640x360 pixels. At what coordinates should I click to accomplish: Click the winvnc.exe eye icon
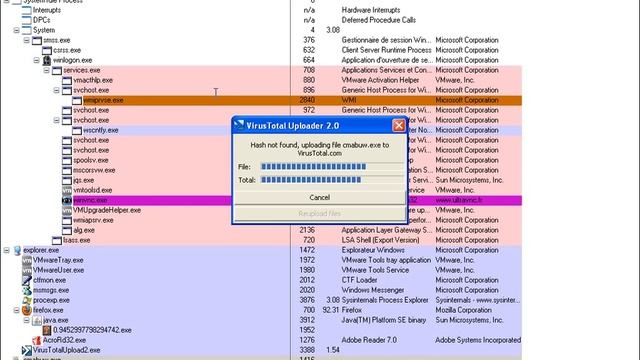[67, 200]
